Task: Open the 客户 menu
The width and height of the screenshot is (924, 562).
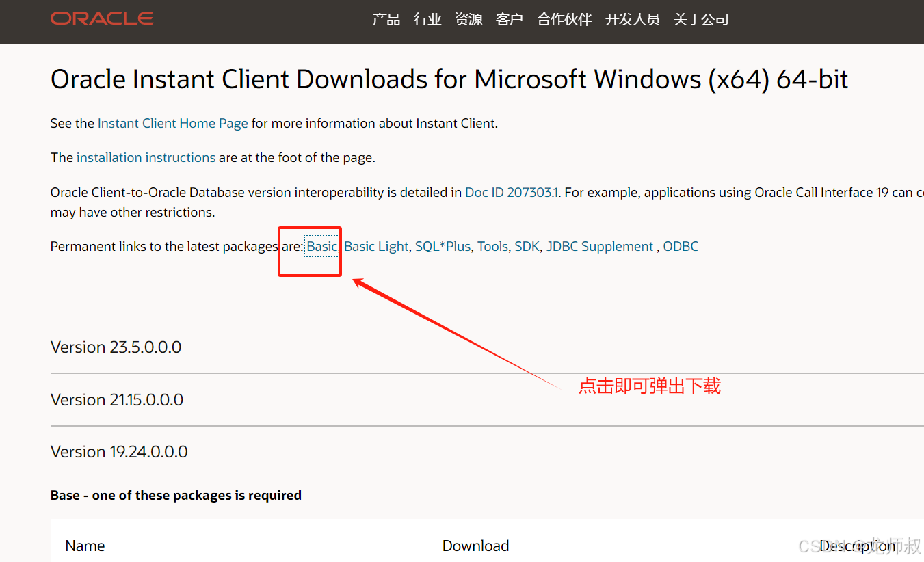Action: point(509,19)
